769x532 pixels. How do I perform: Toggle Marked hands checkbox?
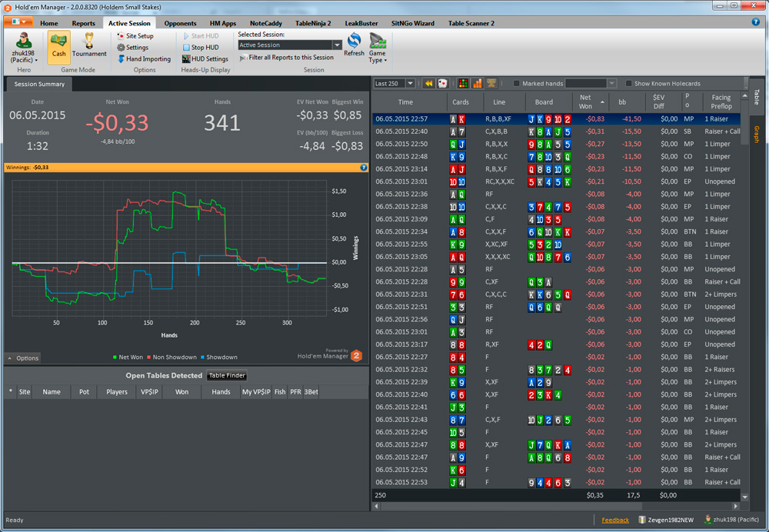coord(517,83)
